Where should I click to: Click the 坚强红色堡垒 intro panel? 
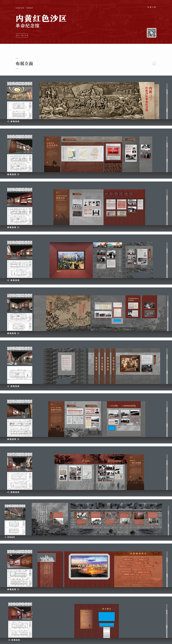[x=56, y=419]
